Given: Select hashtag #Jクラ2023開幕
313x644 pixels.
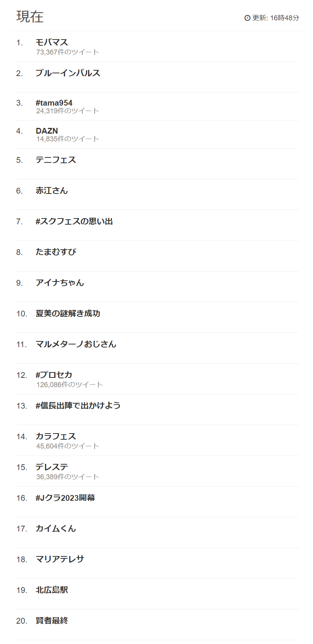Looking at the screenshot, I should tap(65, 498).
